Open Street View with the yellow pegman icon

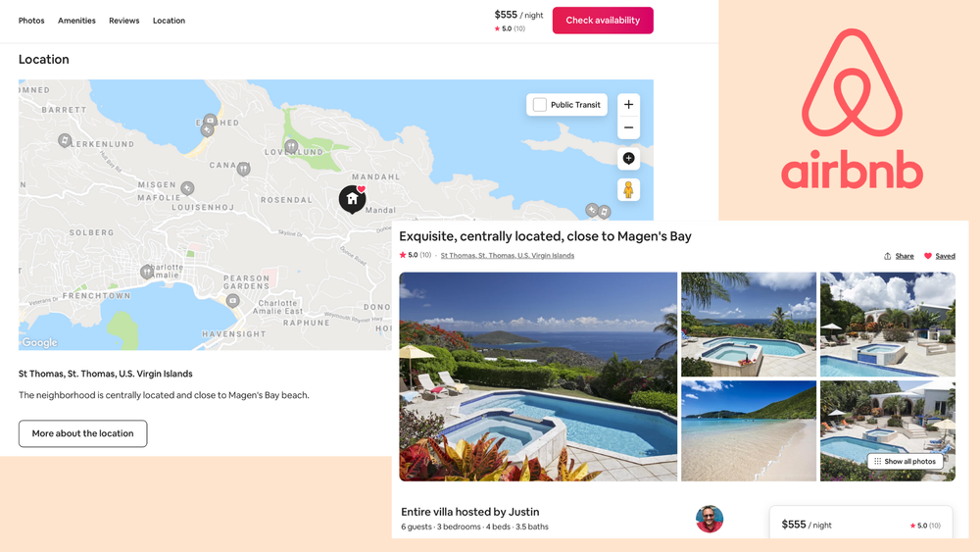click(x=629, y=189)
